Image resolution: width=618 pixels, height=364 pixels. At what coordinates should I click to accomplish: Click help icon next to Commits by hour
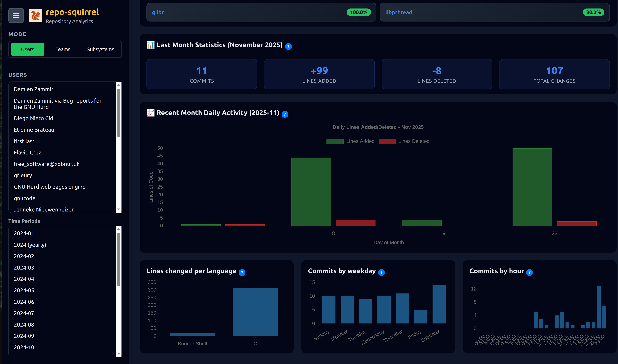[x=529, y=272]
